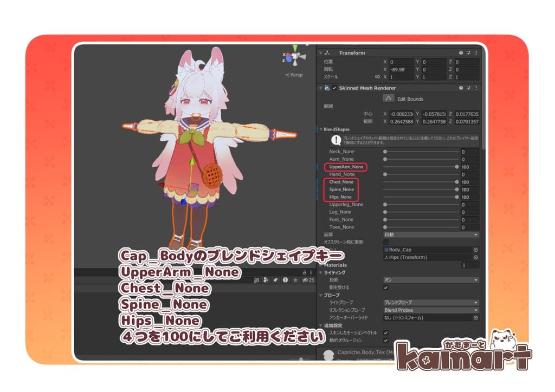The width and height of the screenshot is (555, 392).
Task: Click the object picker beside Hips (Transform)
Action: point(475,257)
